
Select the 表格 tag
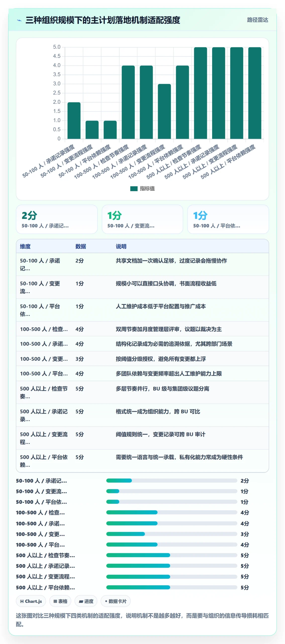click(x=60, y=601)
